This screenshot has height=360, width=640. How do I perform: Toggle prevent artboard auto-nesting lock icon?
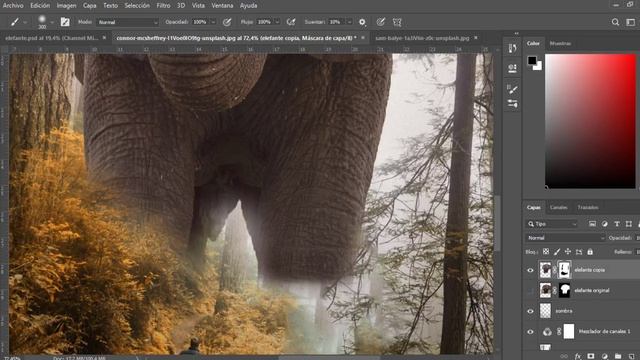point(579,252)
